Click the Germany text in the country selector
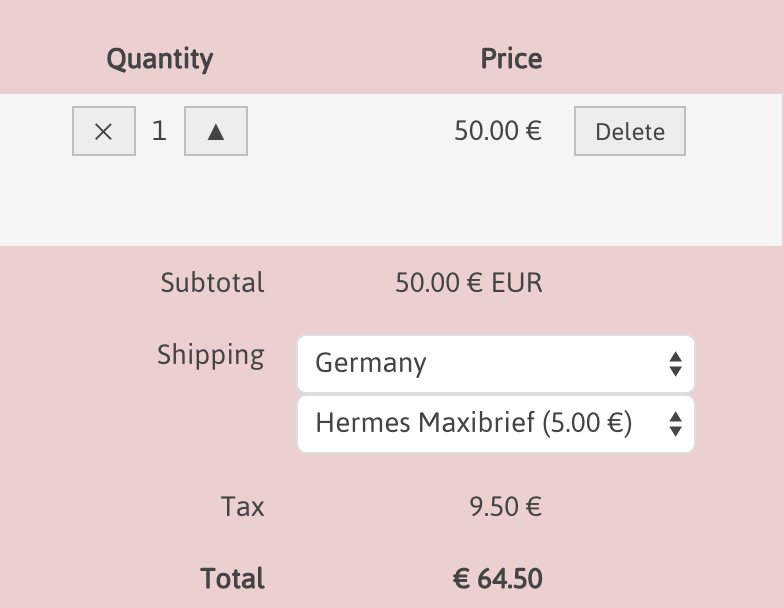This screenshot has width=784, height=608. (x=371, y=363)
